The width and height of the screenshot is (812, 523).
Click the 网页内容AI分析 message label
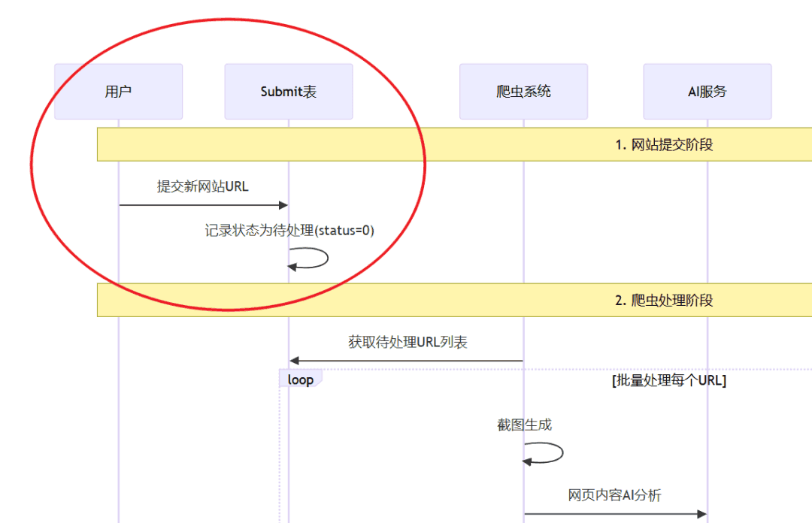[614, 495]
